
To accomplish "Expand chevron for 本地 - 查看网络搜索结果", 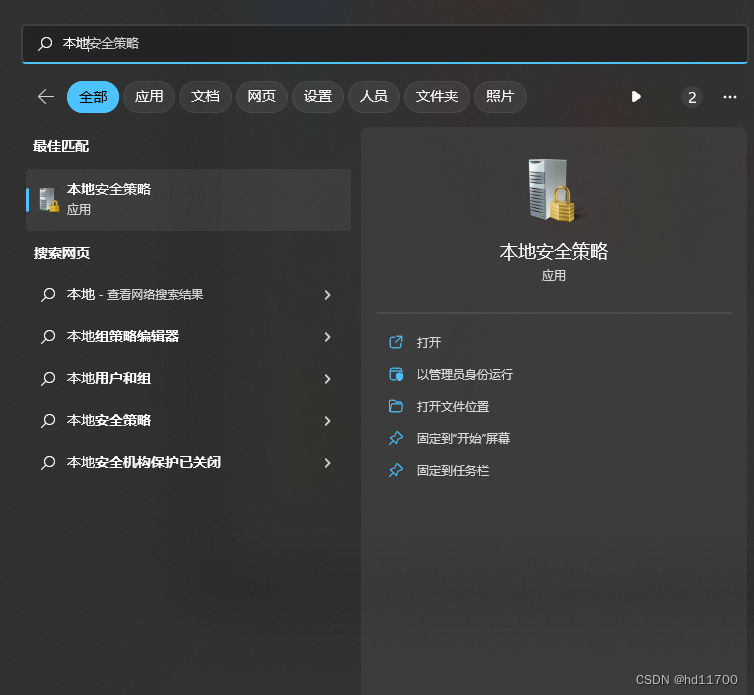I will [327, 295].
